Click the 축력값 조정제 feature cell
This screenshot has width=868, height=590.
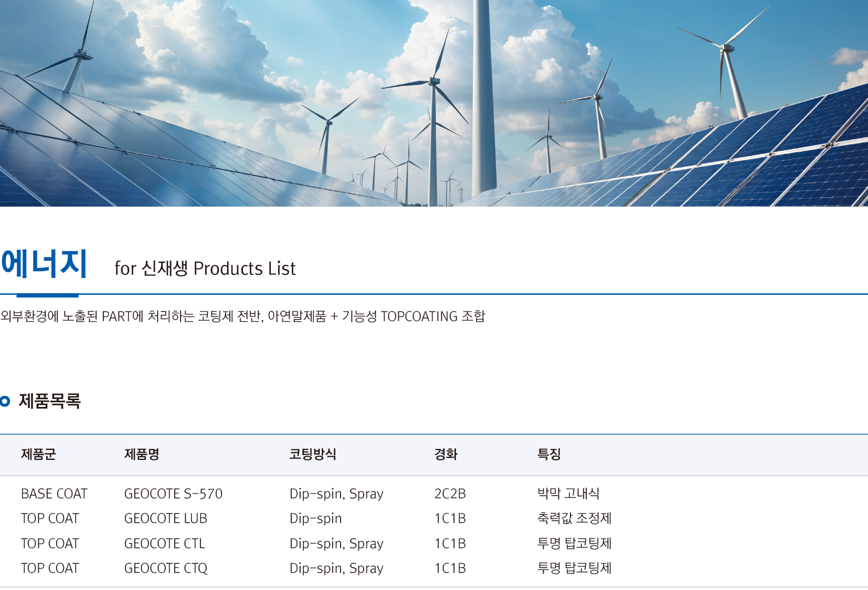coord(575,518)
